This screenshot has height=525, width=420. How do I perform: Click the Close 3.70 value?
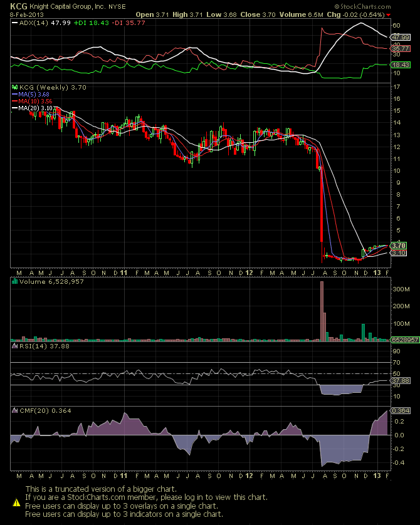(x=258, y=15)
